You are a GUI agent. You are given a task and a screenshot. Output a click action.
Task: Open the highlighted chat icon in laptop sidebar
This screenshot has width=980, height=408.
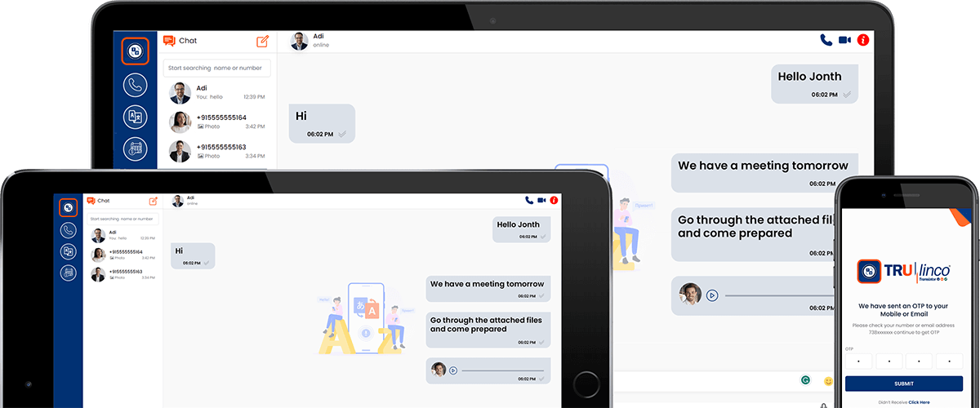[136, 51]
